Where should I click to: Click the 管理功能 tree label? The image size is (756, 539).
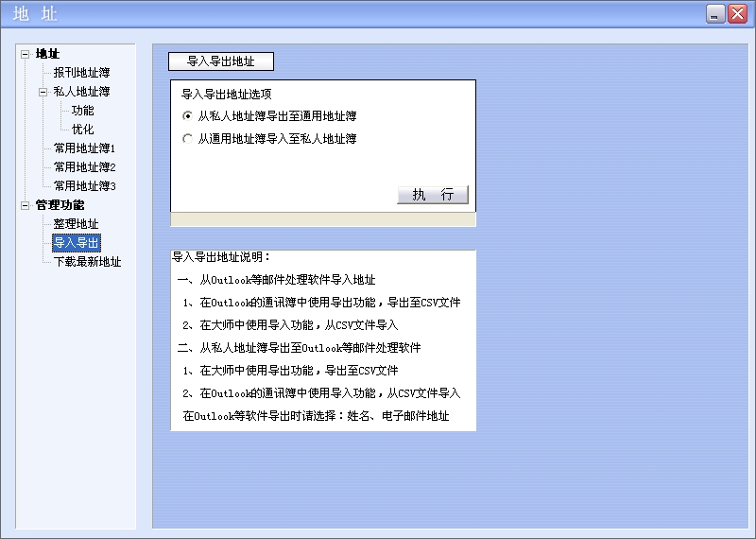[60, 205]
